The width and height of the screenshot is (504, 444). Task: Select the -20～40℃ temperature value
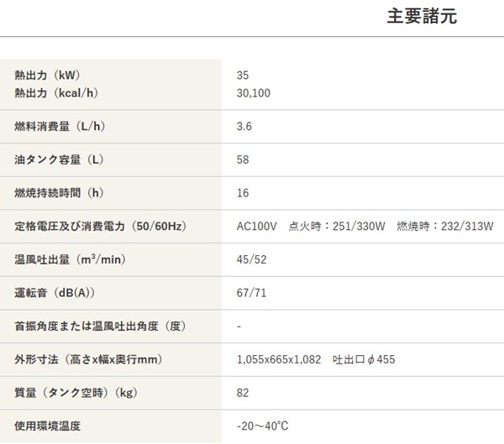262,426
